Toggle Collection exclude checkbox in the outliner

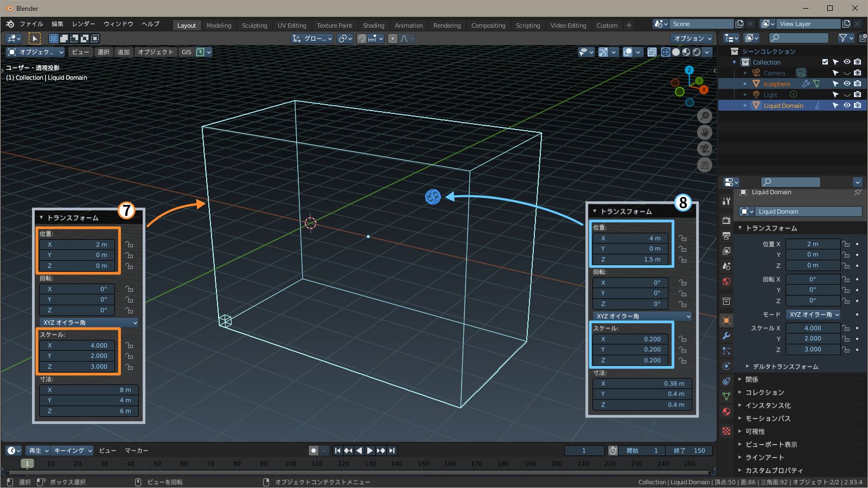(825, 62)
